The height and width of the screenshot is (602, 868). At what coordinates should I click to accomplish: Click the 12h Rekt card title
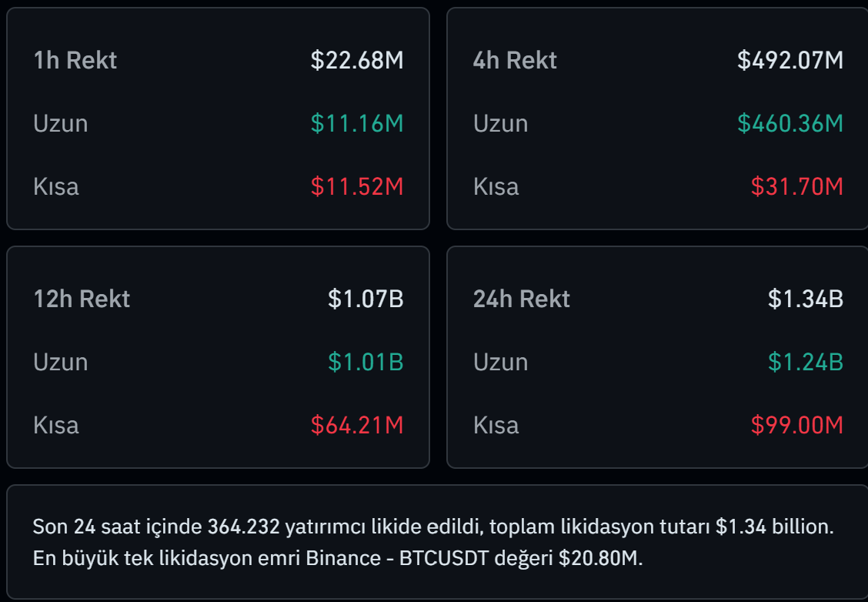[82, 299]
